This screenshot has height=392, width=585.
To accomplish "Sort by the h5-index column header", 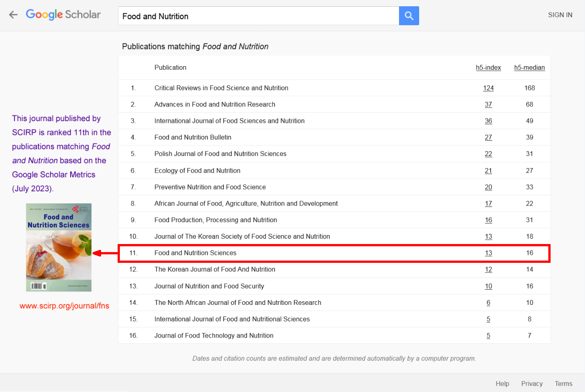I will (488, 67).
